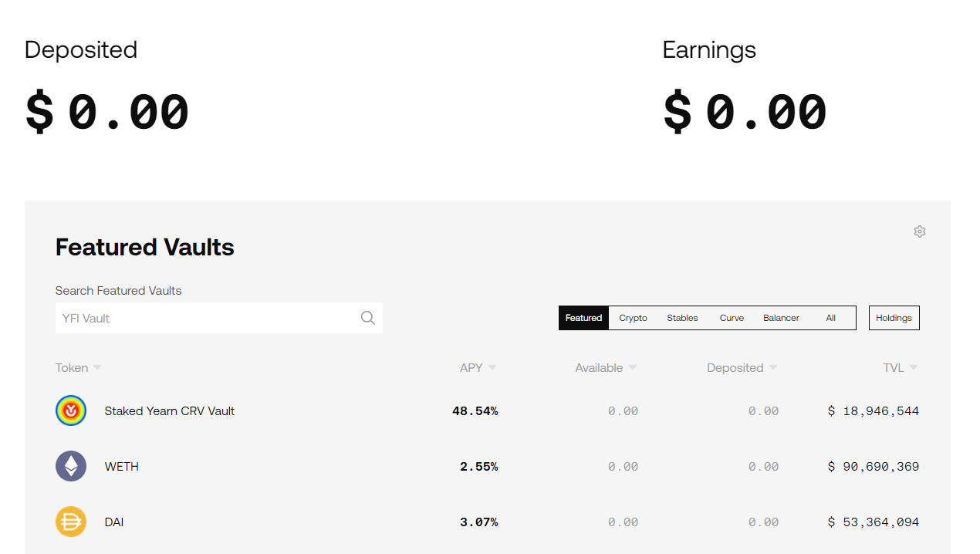Switch to the Crypto filter tab
The image size is (980, 554).
[x=633, y=318]
